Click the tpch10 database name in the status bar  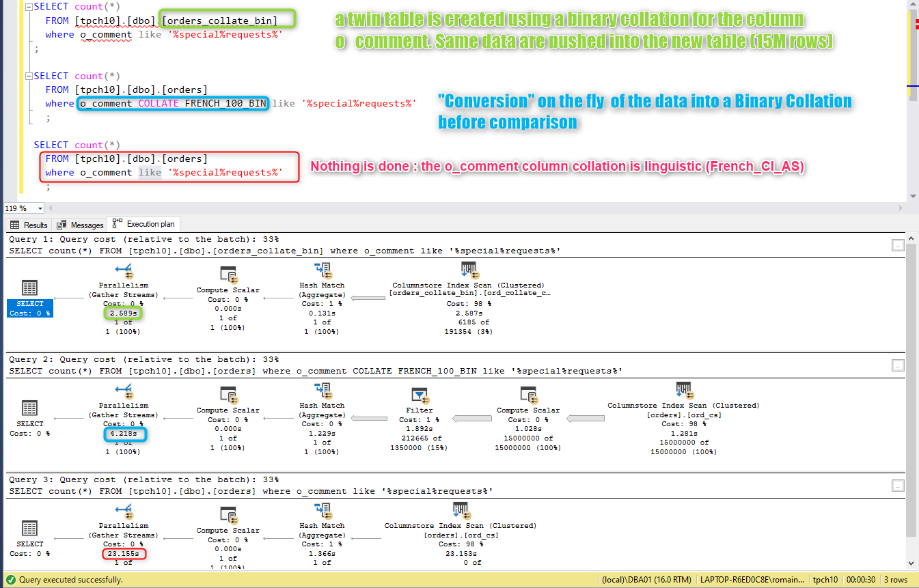pyautogui.click(x=825, y=580)
